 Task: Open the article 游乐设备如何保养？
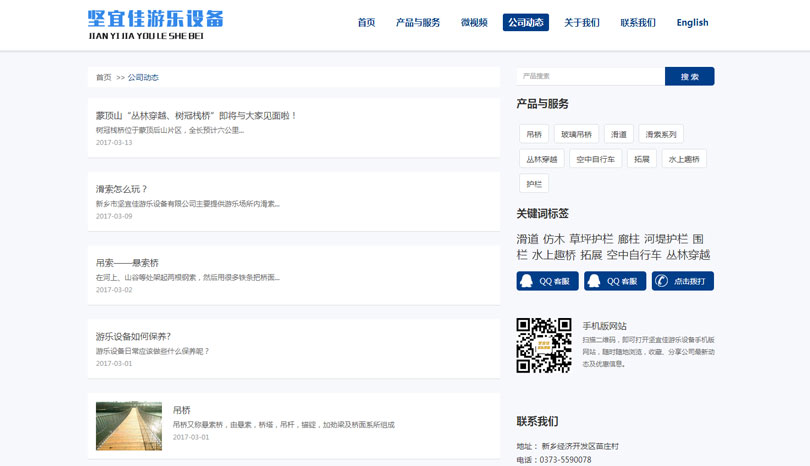pyautogui.click(x=133, y=336)
